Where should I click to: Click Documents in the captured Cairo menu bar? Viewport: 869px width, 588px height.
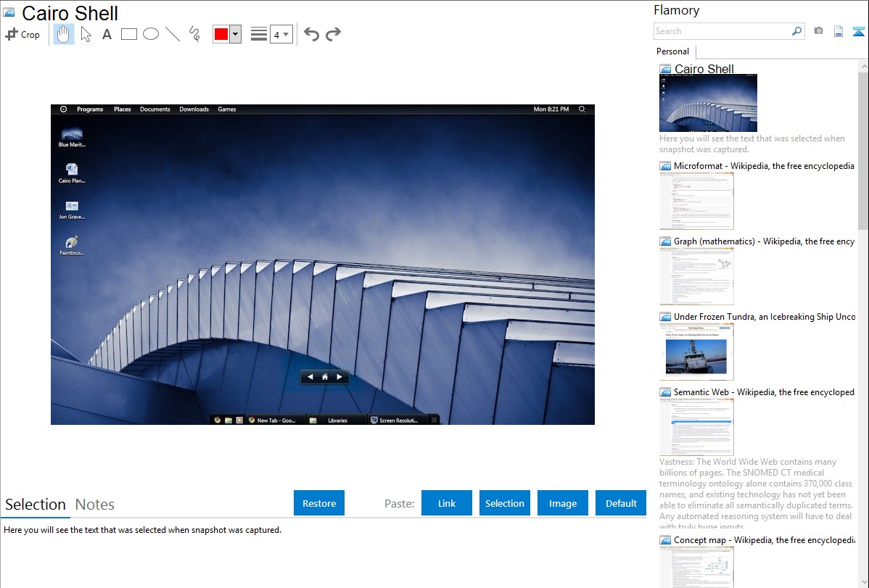pos(155,109)
